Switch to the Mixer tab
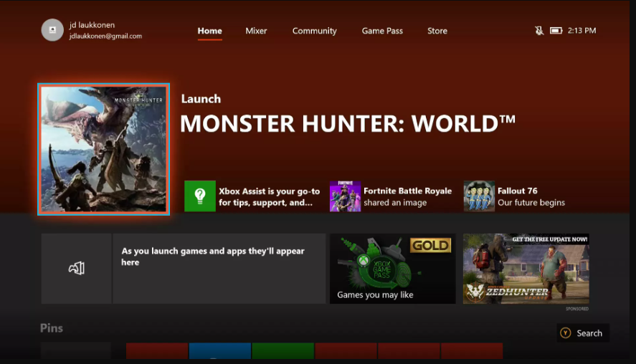The width and height of the screenshot is (636, 364). point(256,31)
